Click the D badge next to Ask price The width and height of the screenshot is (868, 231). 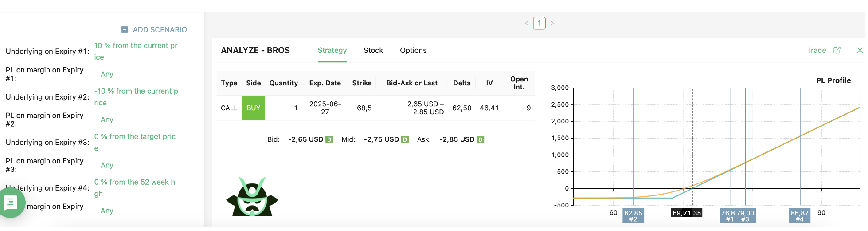point(481,139)
